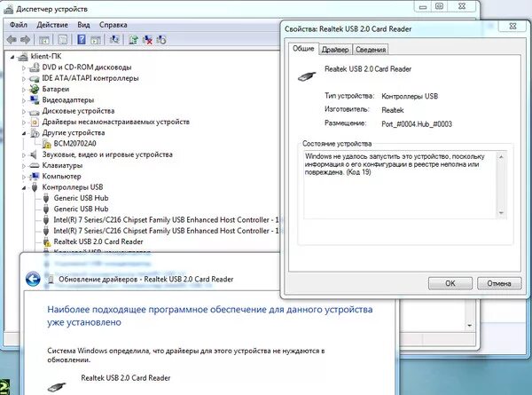Scan for hardware changes via toolbar icon

coord(114,40)
